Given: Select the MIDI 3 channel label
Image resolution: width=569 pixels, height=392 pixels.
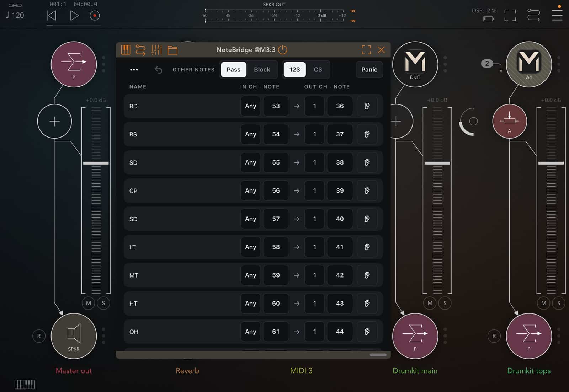Looking at the screenshot, I should tap(301, 371).
